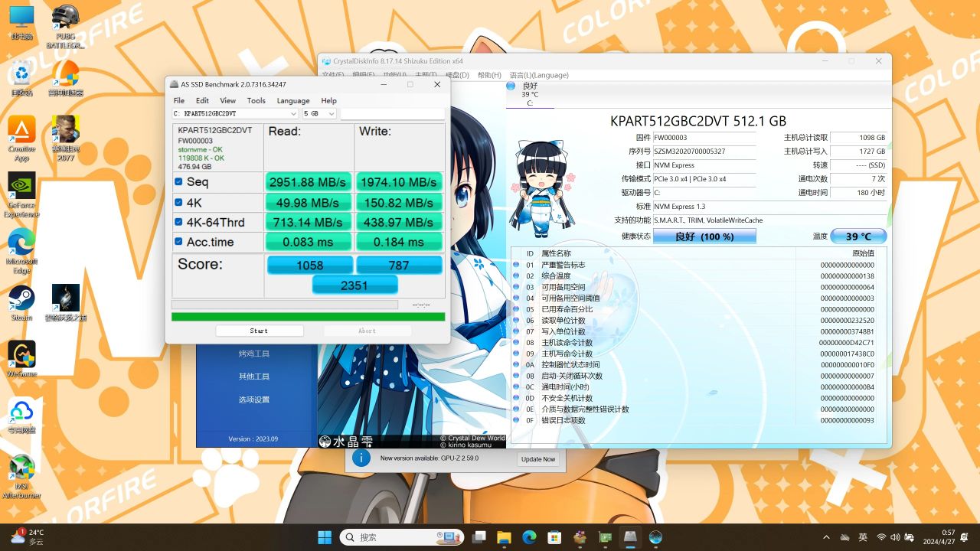
Task: Open the Tools menu in AS SSD
Action: [256, 100]
